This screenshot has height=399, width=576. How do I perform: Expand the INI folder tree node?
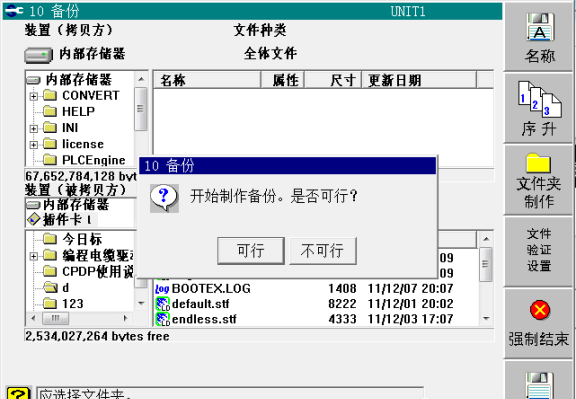tap(33, 128)
